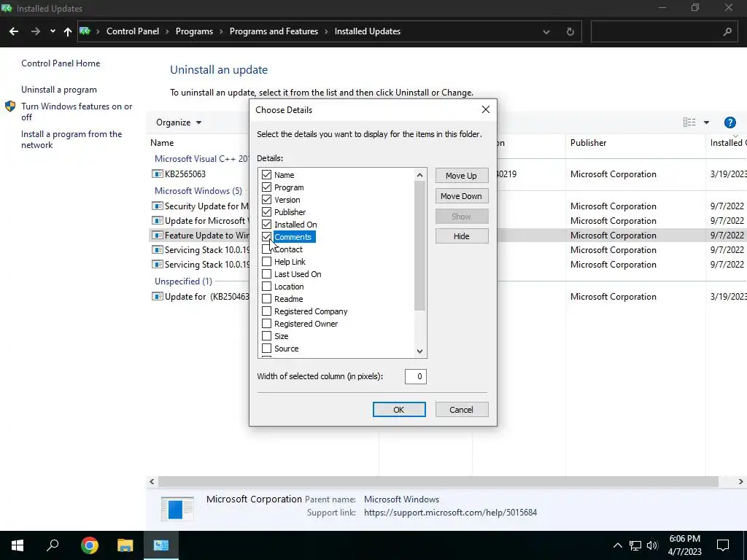Check the Location detail checkbox

tap(267, 286)
